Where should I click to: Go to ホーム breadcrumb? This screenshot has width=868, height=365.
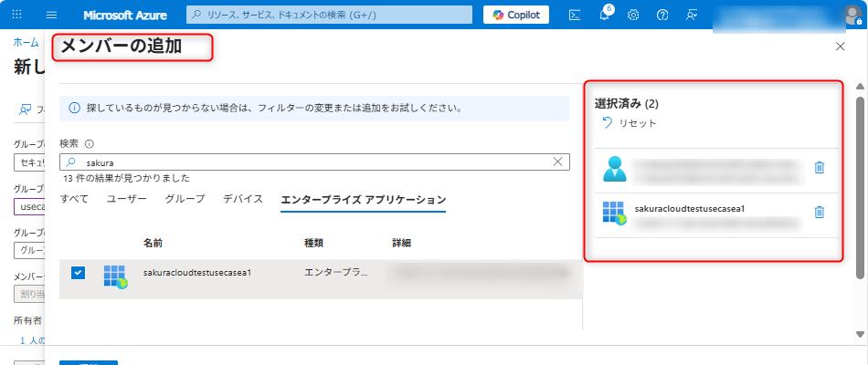[26, 42]
